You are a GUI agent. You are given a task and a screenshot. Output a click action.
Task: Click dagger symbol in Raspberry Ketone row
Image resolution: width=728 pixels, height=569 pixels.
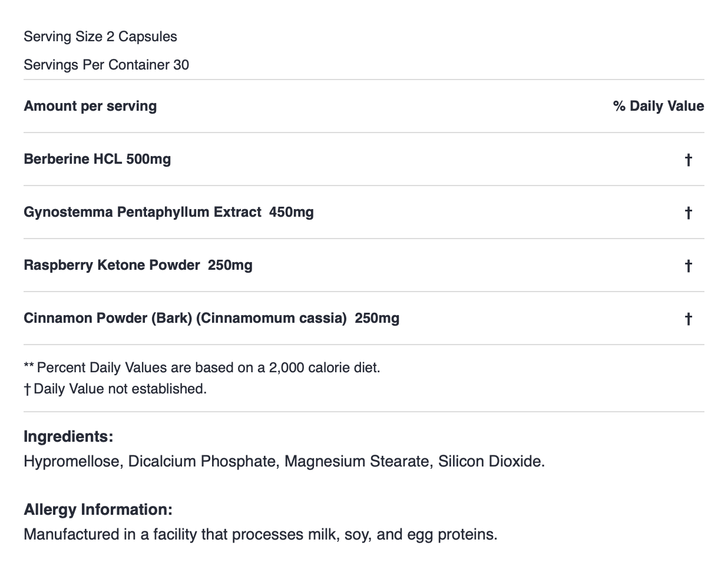coord(688,266)
